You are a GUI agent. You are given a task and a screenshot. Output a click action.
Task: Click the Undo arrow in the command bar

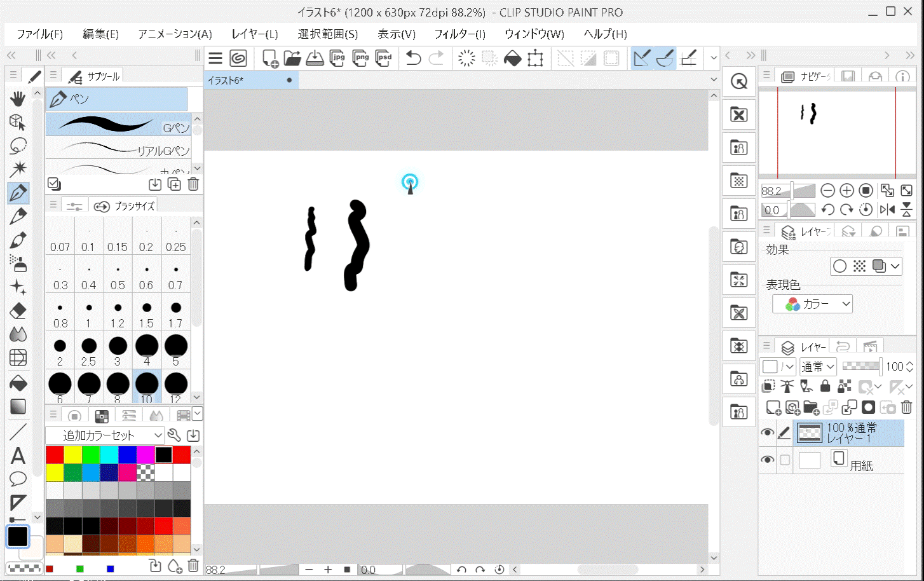click(x=413, y=58)
